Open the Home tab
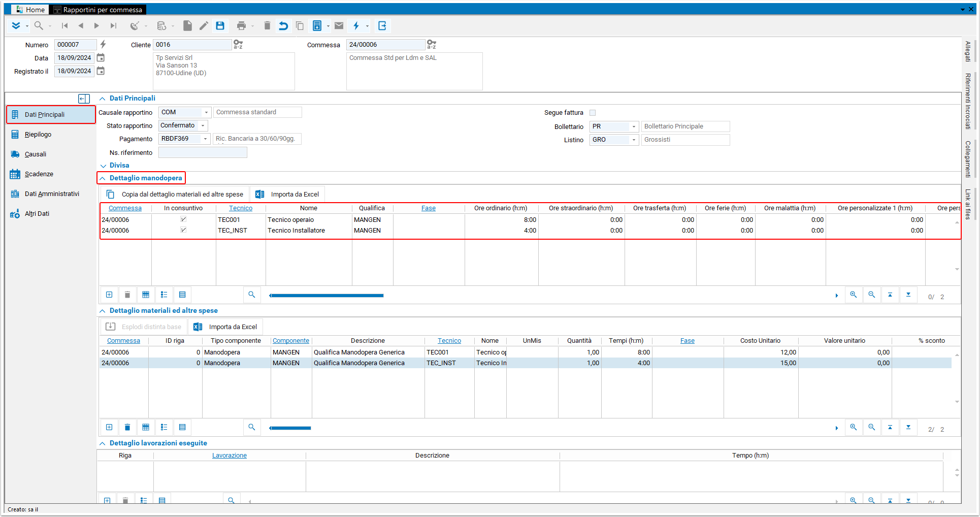This screenshot has height=517, width=980. [x=30, y=10]
